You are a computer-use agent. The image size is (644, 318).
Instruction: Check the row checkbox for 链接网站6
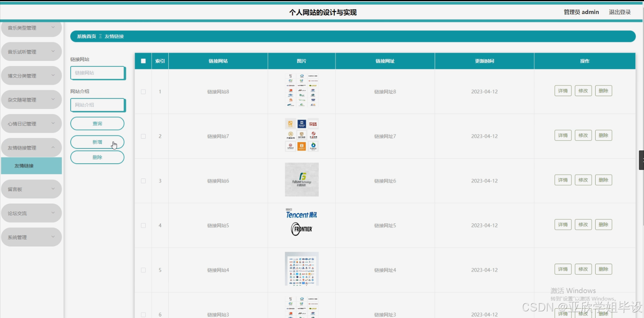pyautogui.click(x=143, y=181)
